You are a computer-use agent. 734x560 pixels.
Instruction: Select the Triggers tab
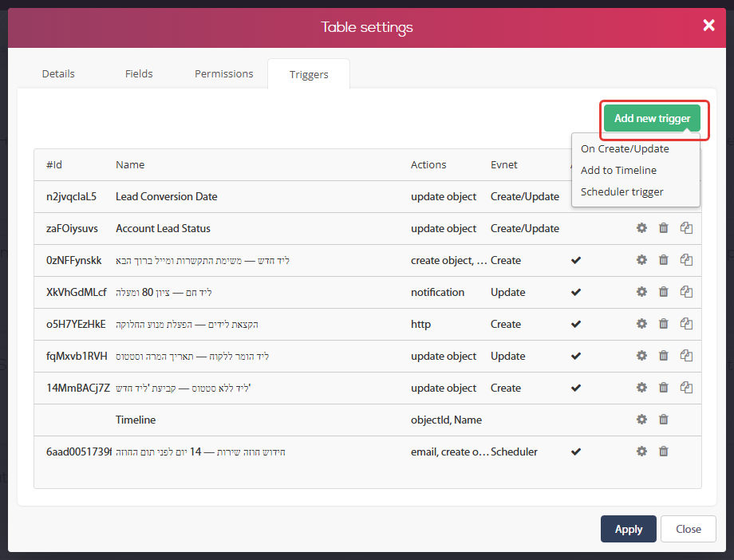point(309,74)
